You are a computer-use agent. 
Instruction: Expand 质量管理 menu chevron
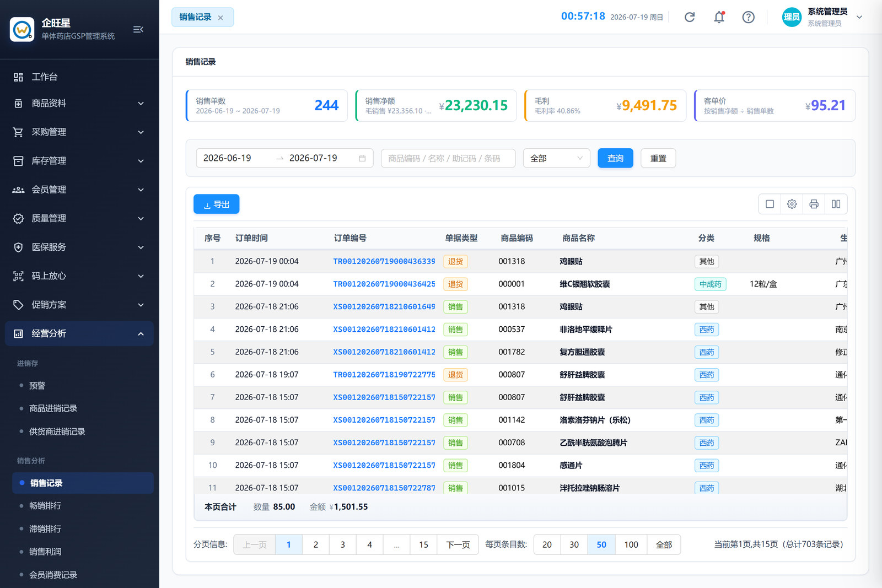pyautogui.click(x=141, y=219)
